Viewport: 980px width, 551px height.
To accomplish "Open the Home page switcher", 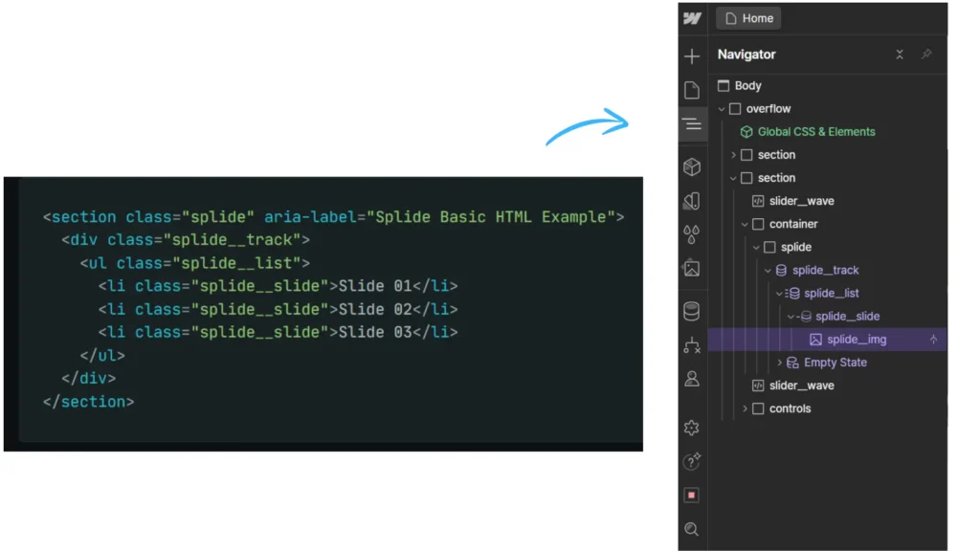I will 748,18.
